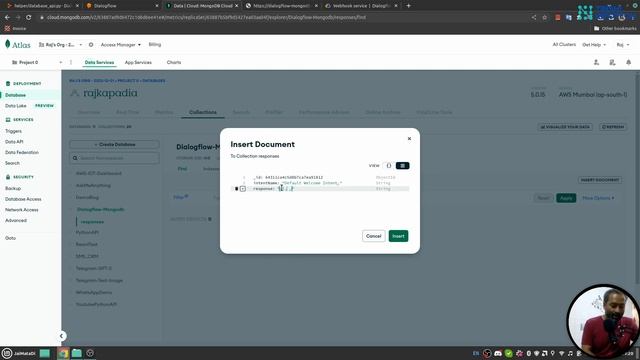Click the plus box beside response field
Screen dimensions: 640x360
coord(243,189)
